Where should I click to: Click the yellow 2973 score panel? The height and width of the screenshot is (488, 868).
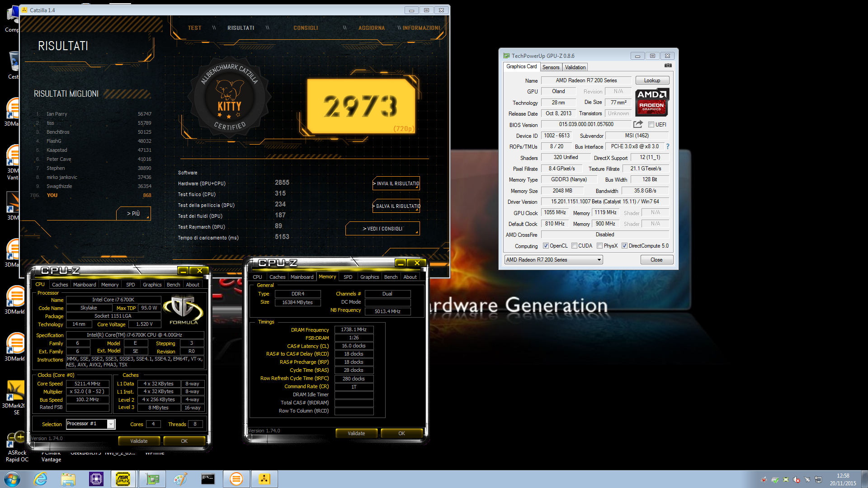pyautogui.click(x=361, y=106)
